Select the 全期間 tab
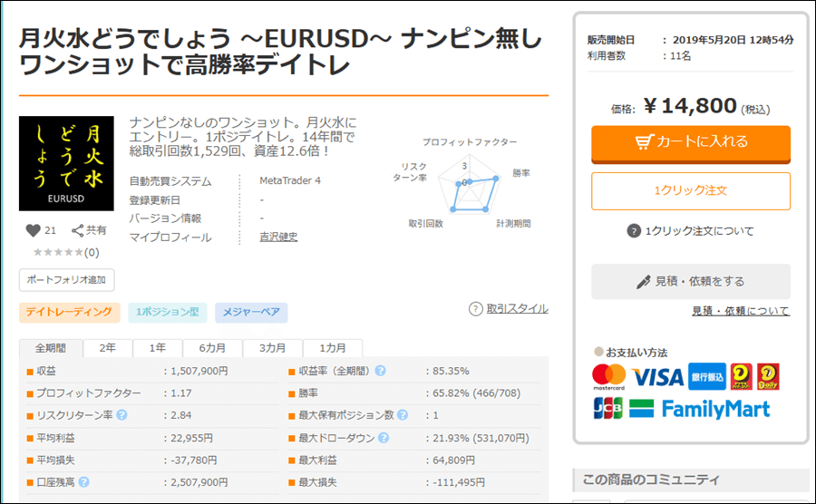The width and height of the screenshot is (816, 504). point(51,349)
